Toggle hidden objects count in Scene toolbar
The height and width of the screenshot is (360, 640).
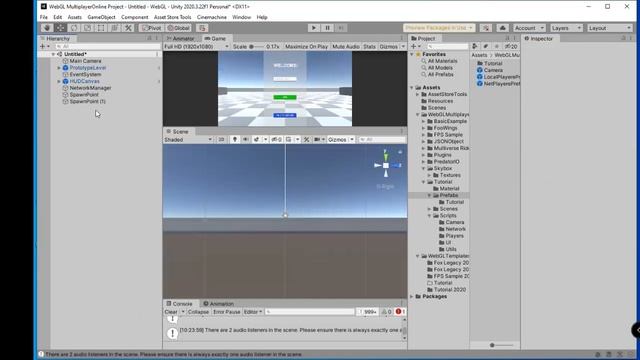click(276, 140)
